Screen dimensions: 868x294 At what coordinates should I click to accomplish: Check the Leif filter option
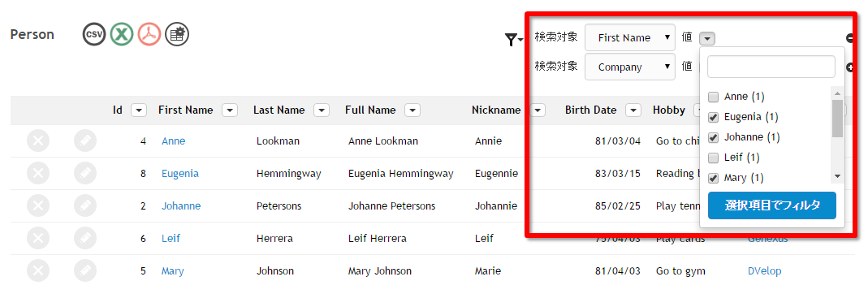pos(714,158)
